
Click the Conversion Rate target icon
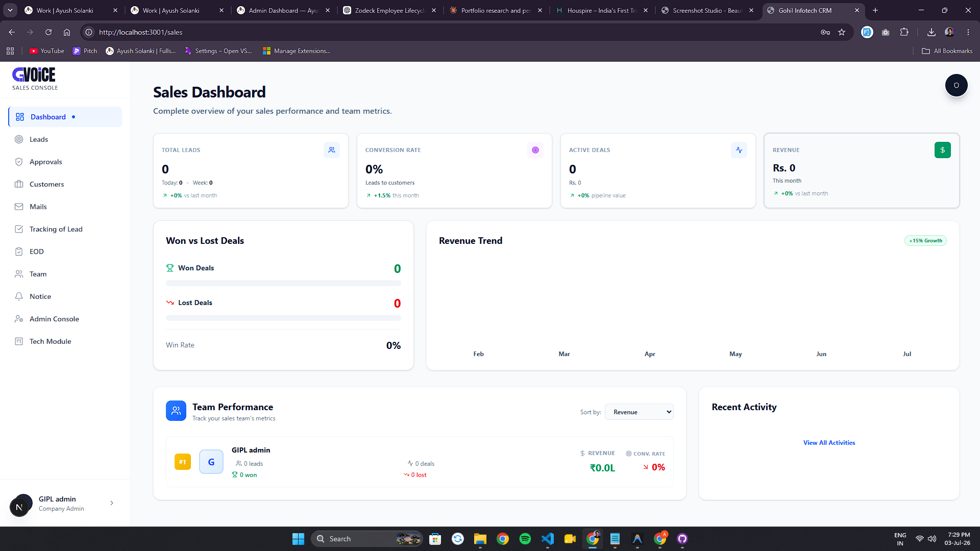pyautogui.click(x=535, y=150)
